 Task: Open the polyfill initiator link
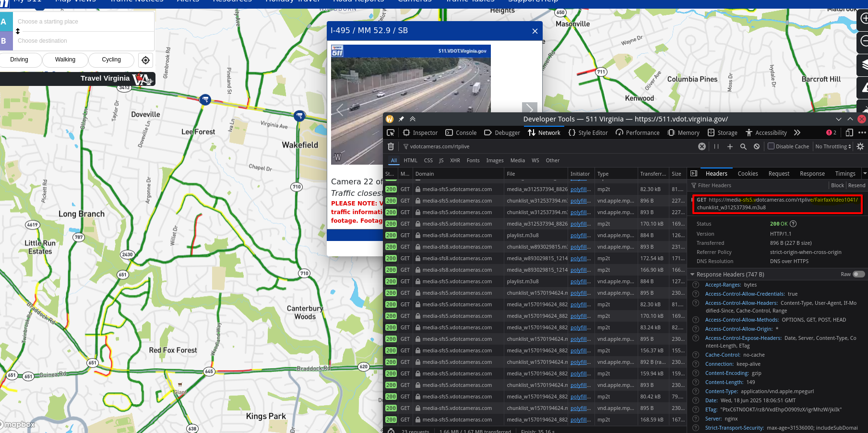(x=580, y=189)
